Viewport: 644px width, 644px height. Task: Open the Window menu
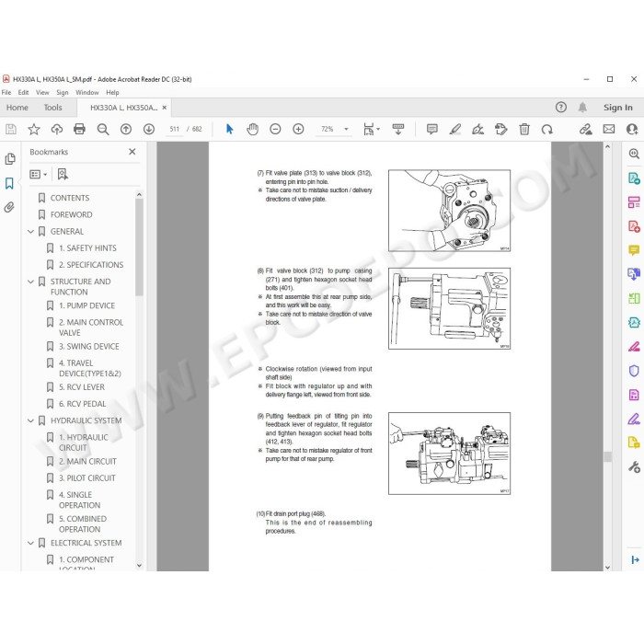coord(87,92)
